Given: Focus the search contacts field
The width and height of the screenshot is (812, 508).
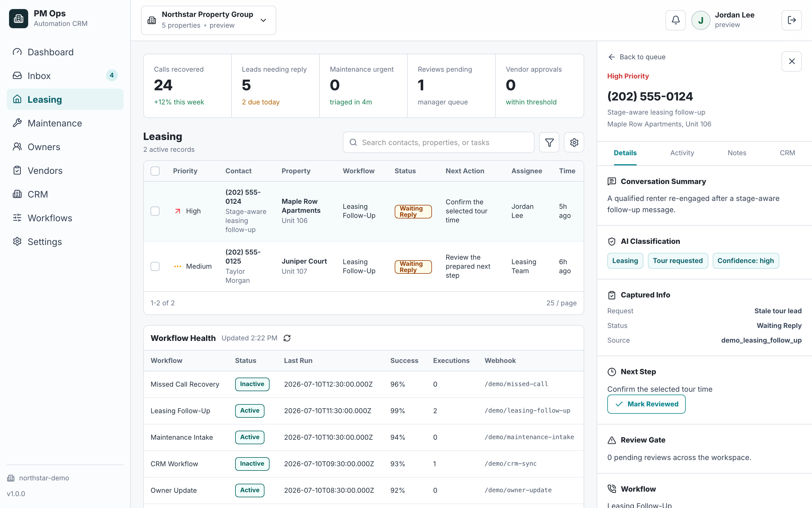Looking at the screenshot, I should (x=438, y=143).
